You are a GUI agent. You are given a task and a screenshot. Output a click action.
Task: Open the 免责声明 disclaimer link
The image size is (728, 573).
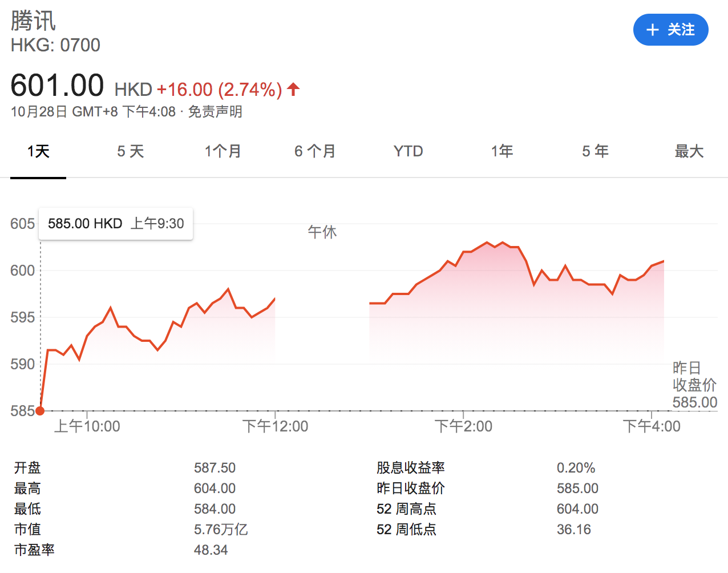pos(215,112)
